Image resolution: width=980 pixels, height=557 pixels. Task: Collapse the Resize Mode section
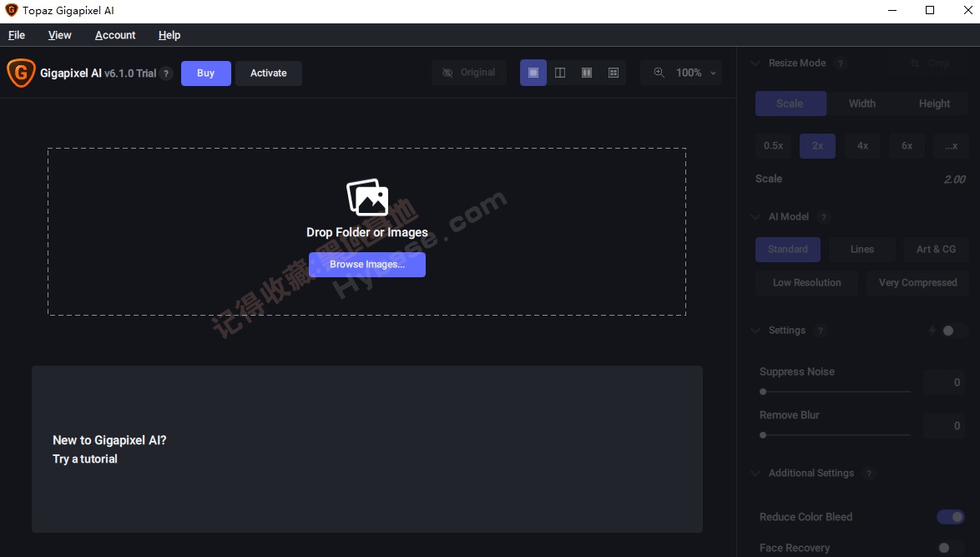[755, 63]
